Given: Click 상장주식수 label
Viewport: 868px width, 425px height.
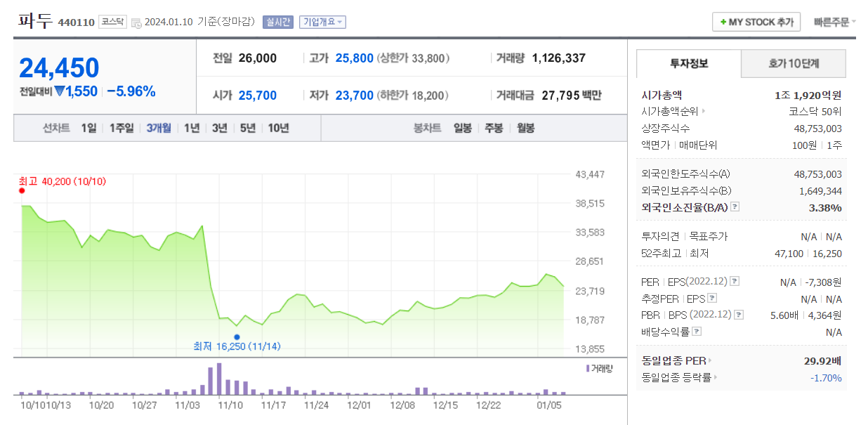Looking at the screenshot, I should [x=666, y=128].
